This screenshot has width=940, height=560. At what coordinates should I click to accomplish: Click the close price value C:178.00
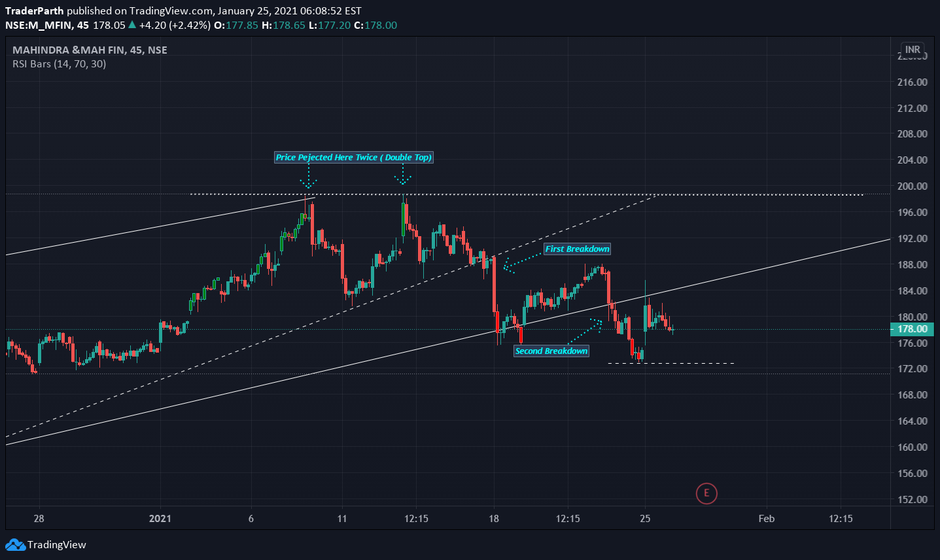375,26
